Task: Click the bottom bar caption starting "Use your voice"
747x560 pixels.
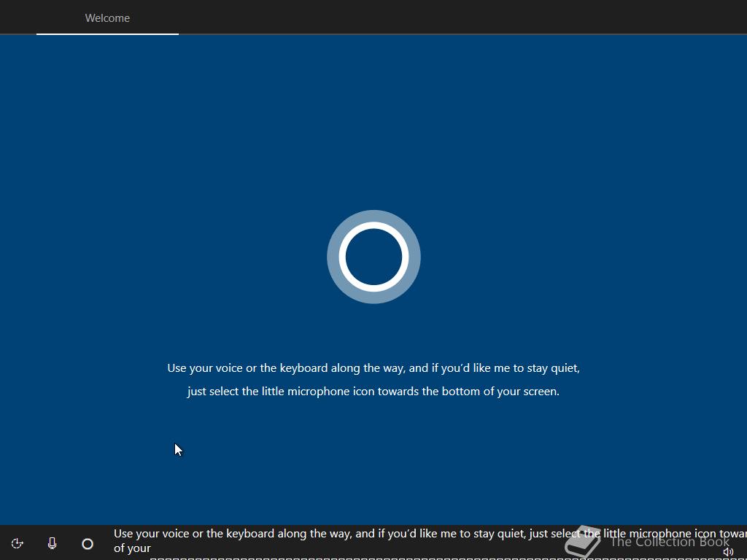Action: pos(430,541)
